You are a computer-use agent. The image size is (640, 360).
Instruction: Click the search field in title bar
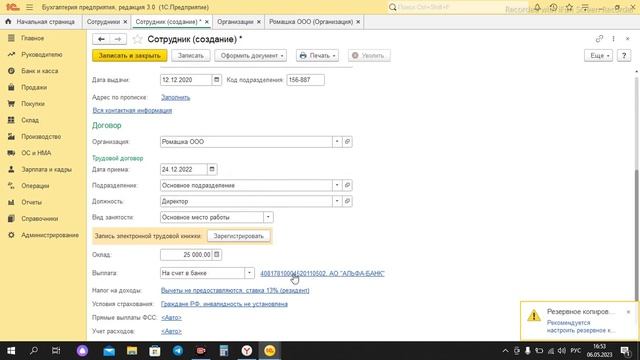457,7
